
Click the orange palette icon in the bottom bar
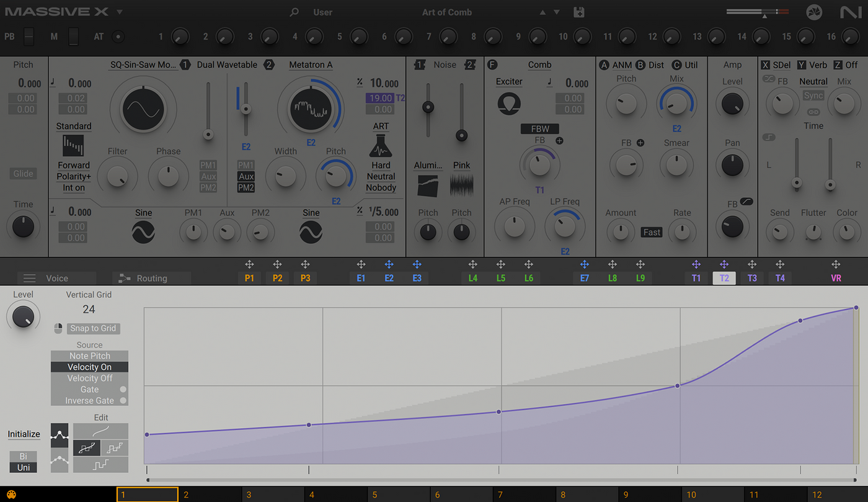11,495
